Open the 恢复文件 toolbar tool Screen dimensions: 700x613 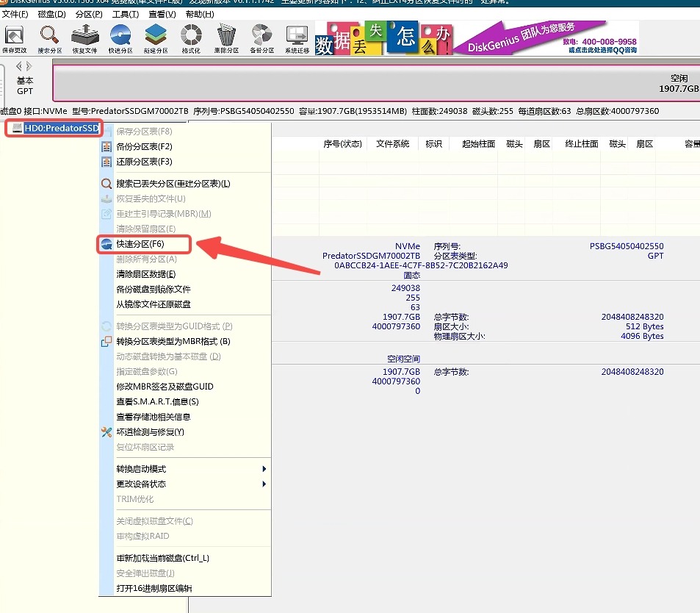pos(84,39)
